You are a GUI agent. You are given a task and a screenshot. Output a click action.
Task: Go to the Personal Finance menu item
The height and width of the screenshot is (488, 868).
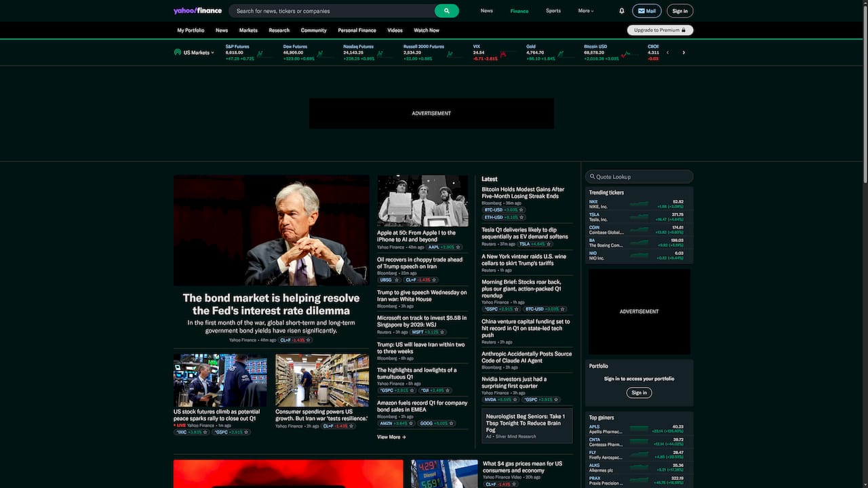click(357, 30)
